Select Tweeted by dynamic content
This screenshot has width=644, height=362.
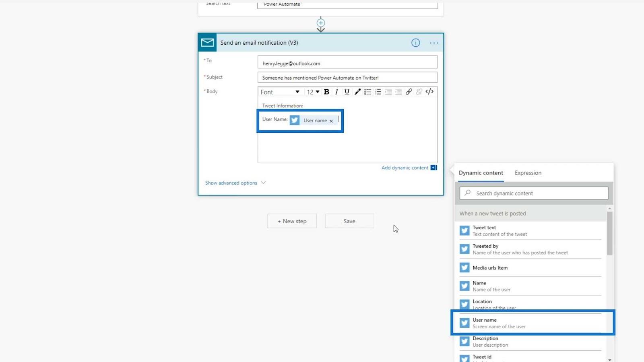coord(530,249)
